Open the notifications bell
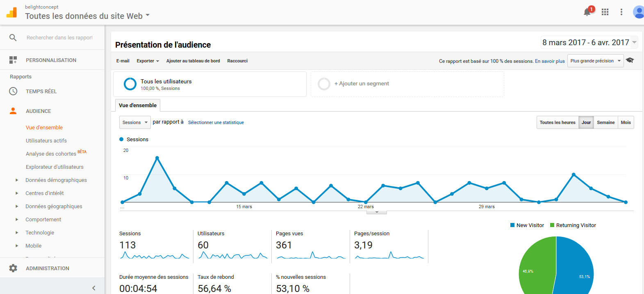 tap(587, 12)
